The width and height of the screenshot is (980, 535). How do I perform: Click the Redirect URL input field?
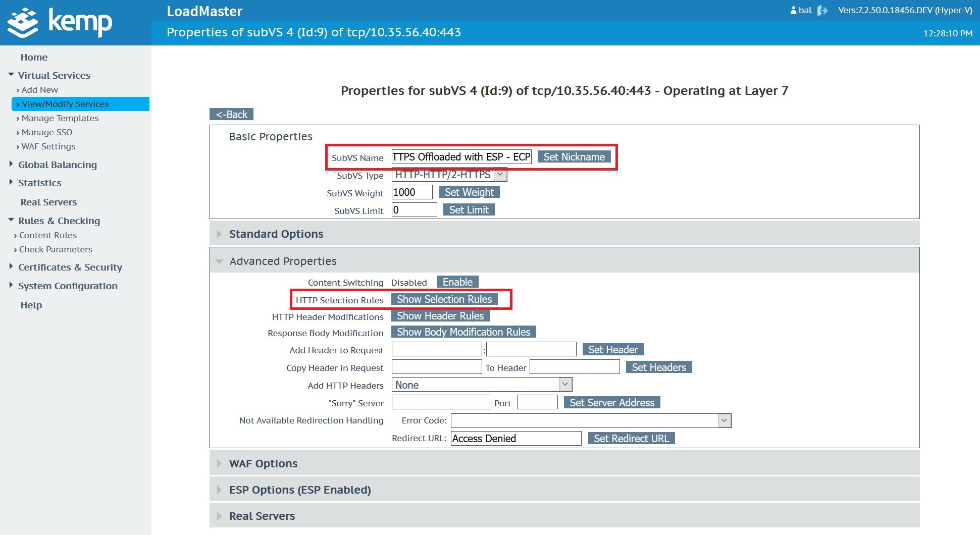[515, 439]
